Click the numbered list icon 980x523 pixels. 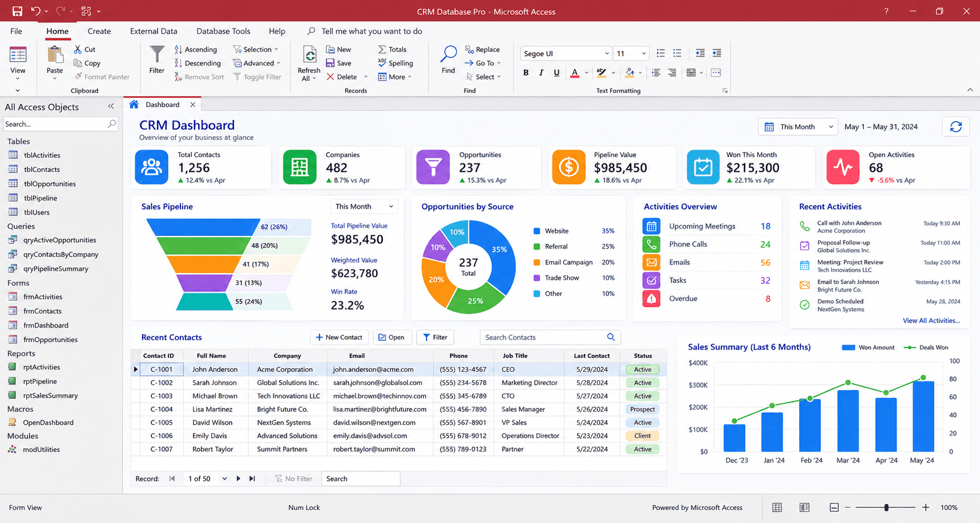tap(660, 53)
